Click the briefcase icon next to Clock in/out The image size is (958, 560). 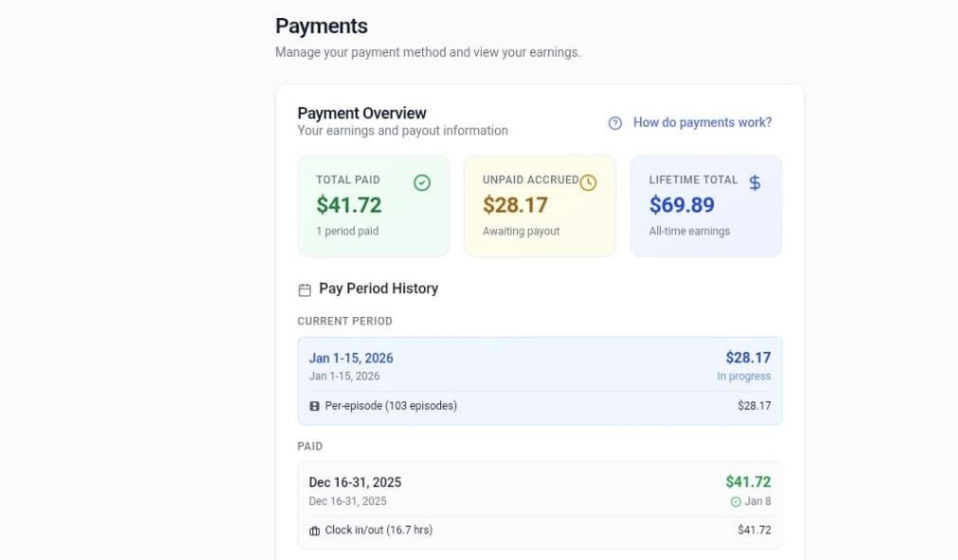pyautogui.click(x=314, y=531)
